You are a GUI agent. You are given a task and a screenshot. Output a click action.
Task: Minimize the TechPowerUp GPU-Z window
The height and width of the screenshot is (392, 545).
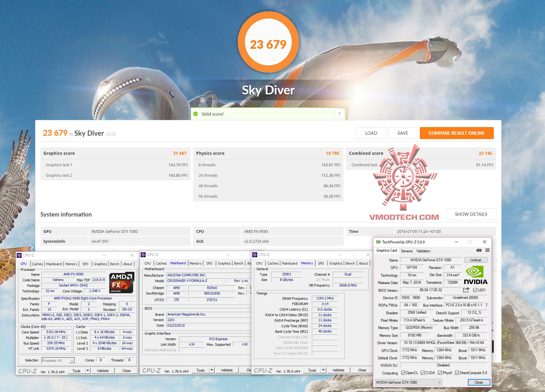pos(456,242)
